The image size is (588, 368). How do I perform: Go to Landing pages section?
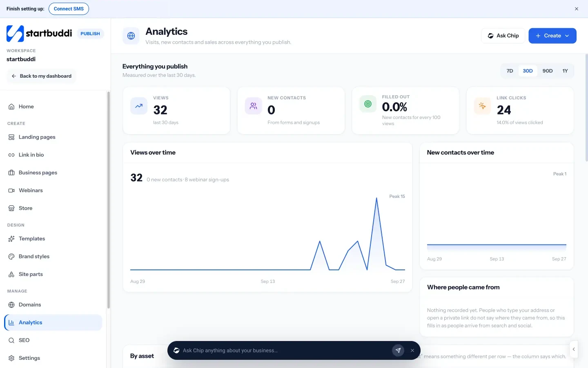(x=53, y=137)
